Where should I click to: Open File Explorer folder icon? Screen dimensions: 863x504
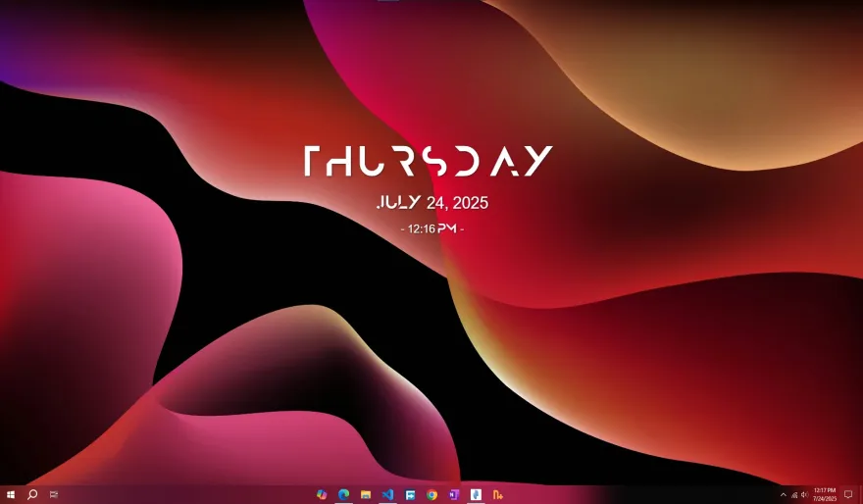(366, 494)
